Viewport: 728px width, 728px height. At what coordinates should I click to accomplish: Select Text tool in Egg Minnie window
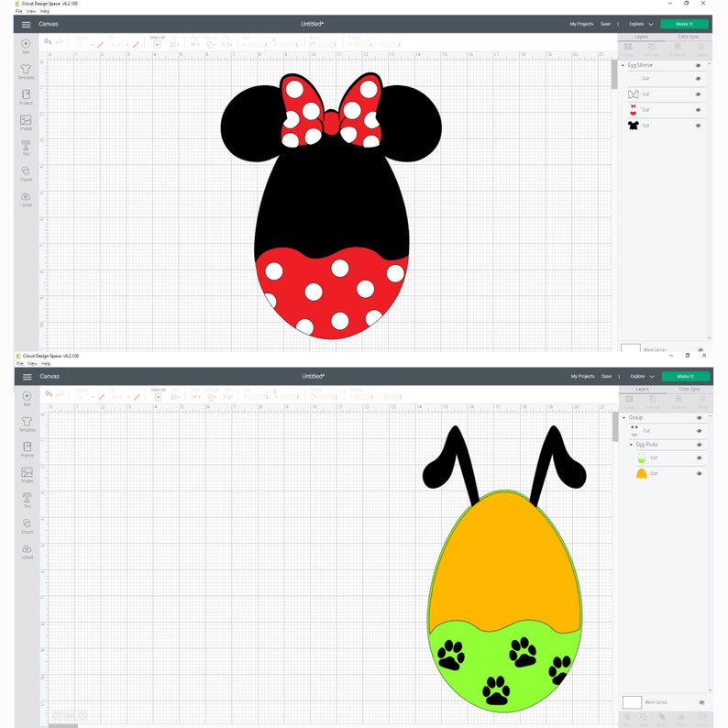click(26, 148)
